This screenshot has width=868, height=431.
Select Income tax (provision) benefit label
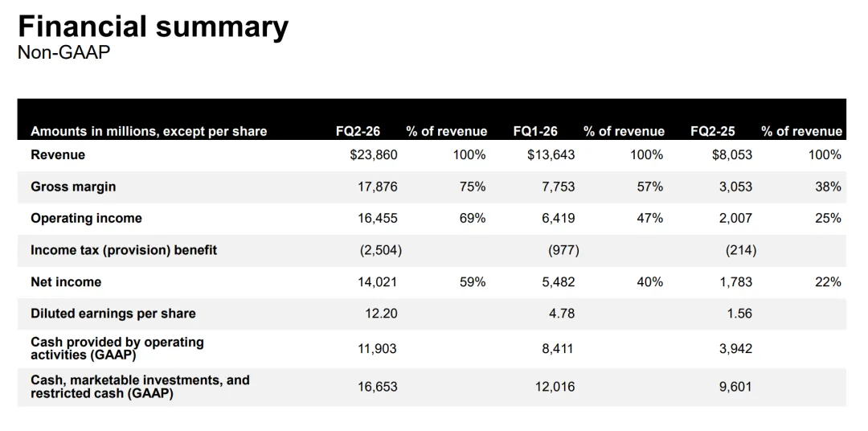124,250
